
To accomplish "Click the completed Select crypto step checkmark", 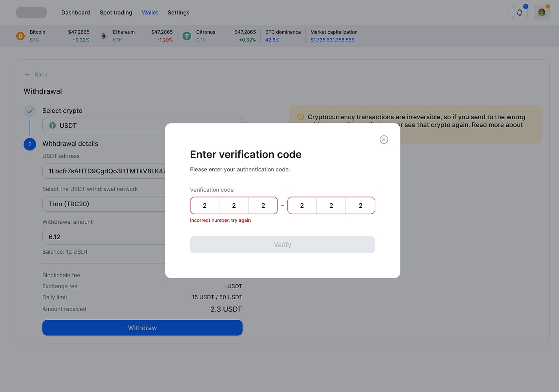I will 30,111.
